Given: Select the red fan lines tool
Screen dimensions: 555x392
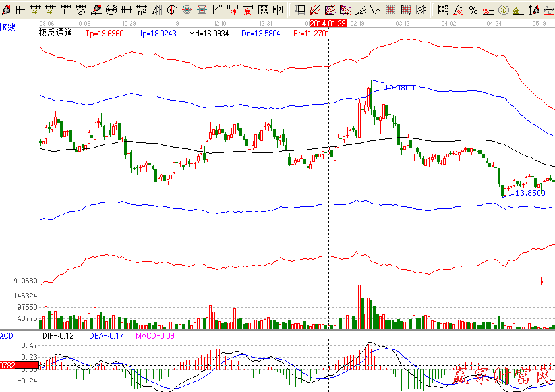Looking at the screenshot, I should pos(316,10).
